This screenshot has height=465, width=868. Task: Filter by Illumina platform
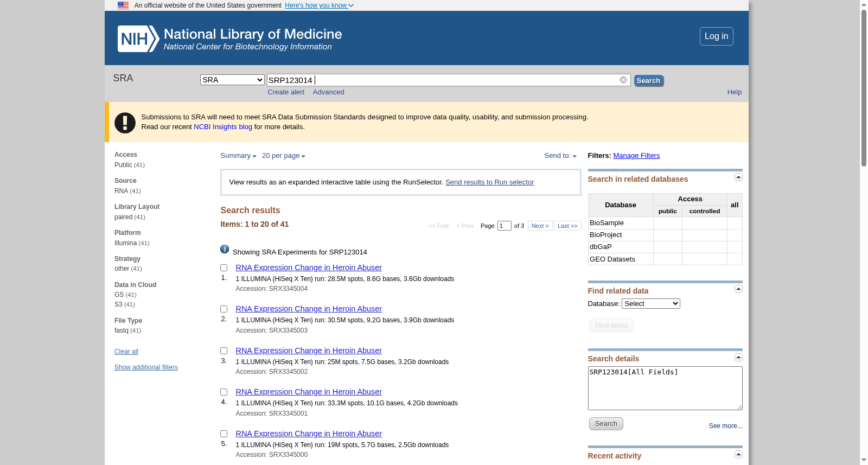click(125, 243)
